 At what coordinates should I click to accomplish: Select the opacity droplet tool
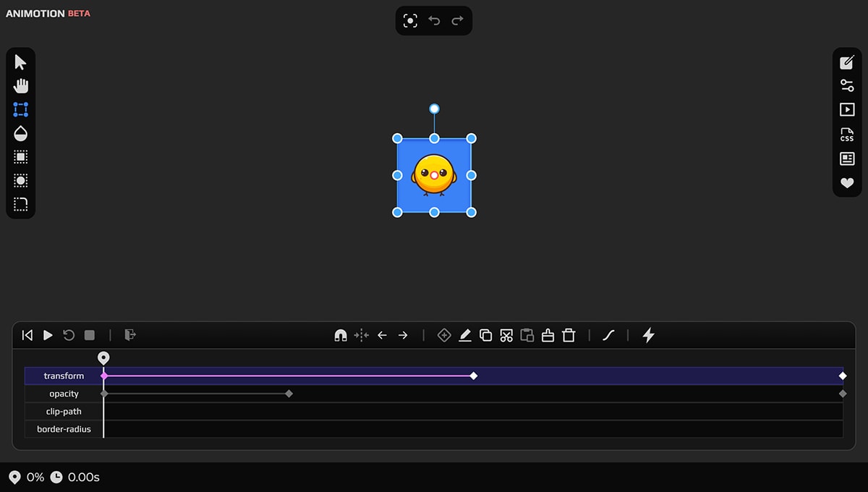click(x=21, y=133)
